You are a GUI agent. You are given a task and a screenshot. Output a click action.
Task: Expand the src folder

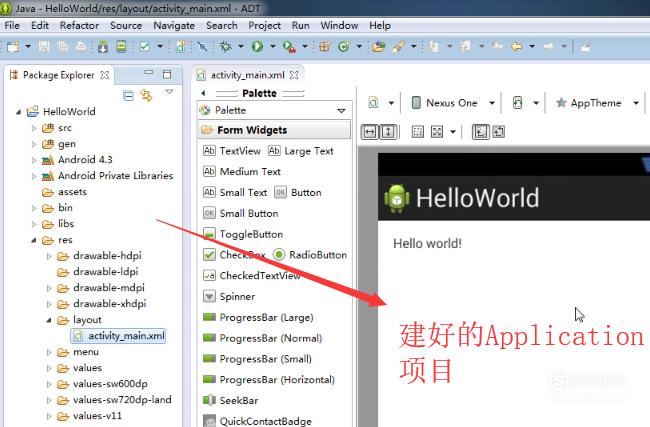[34, 129]
